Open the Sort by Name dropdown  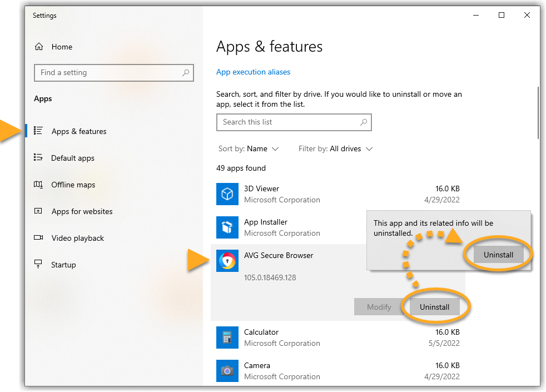tap(249, 148)
